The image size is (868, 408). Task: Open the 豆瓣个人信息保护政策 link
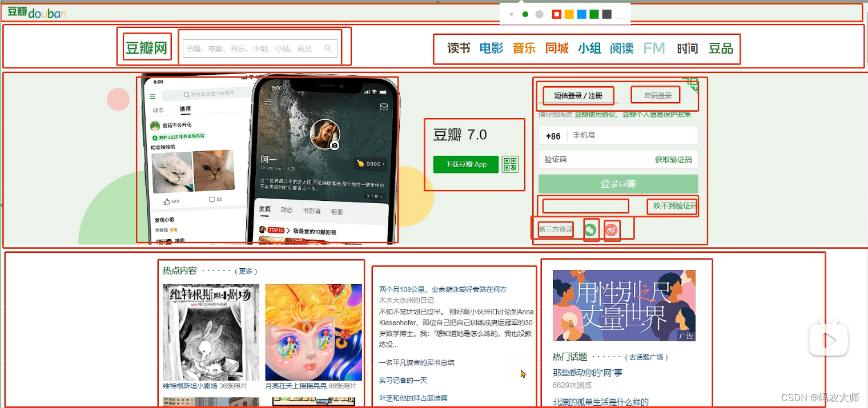click(x=657, y=114)
